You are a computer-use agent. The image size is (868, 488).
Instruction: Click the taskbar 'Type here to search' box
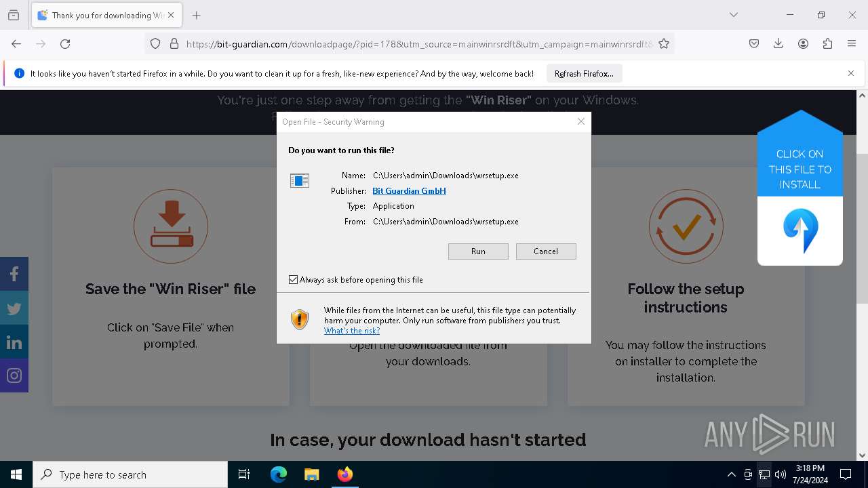click(x=130, y=474)
